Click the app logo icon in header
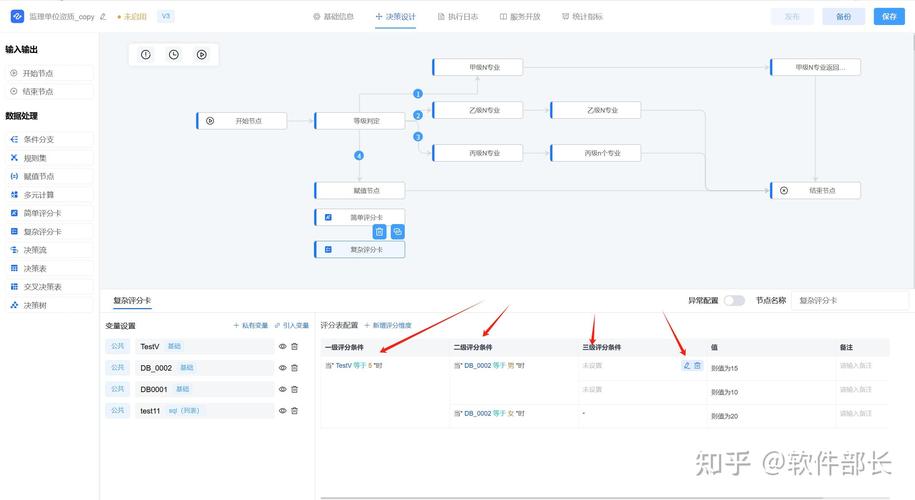Image resolution: width=915 pixels, height=500 pixels. [18, 16]
